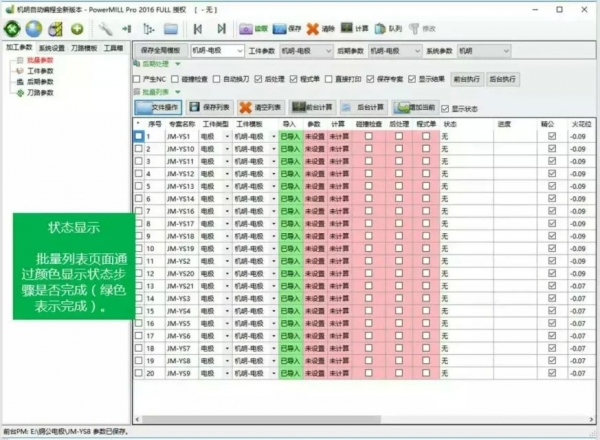Click the tree structure toolbar icon
The width and height of the screenshot is (600, 440).
click(x=148, y=29)
